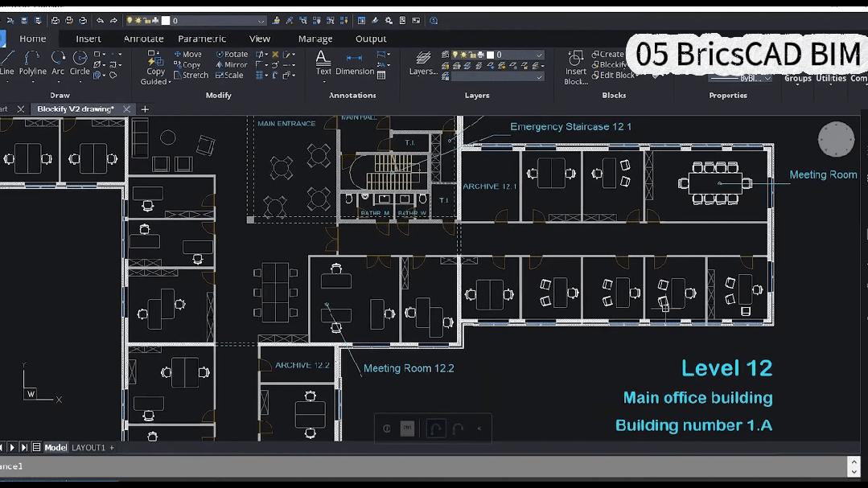The width and height of the screenshot is (868, 488).
Task: Open the Manage ribbon tab
Action: point(315,39)
